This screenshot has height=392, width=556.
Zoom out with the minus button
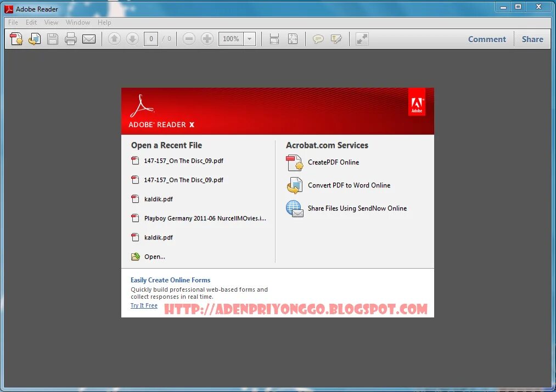pyautogui.click(x=189, y=38)
